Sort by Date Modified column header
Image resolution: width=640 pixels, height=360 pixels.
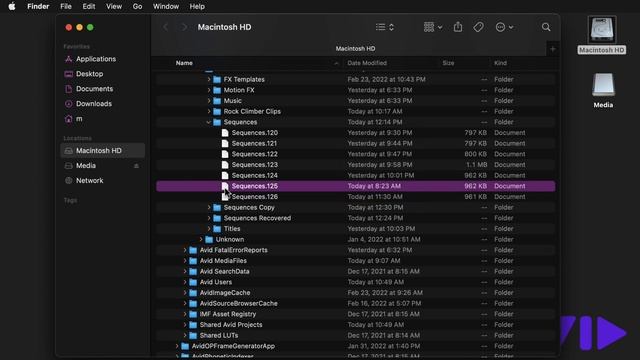click(x=367, y=63)
